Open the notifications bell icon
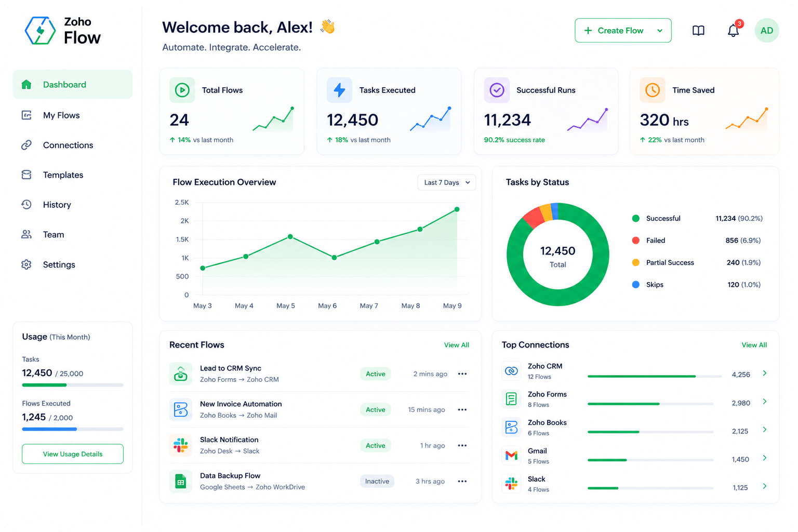The width and height of the screenshot is (798, 532). [733, 31]
